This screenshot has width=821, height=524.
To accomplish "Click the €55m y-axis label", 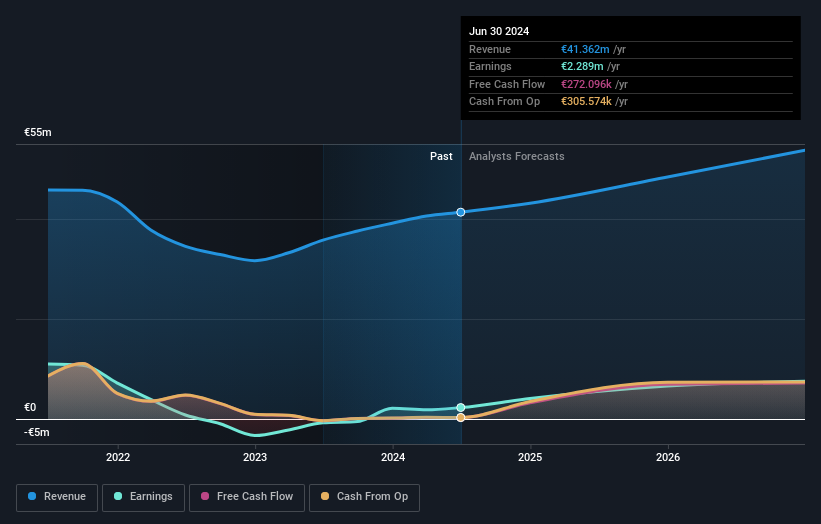I will click(38, 132).
